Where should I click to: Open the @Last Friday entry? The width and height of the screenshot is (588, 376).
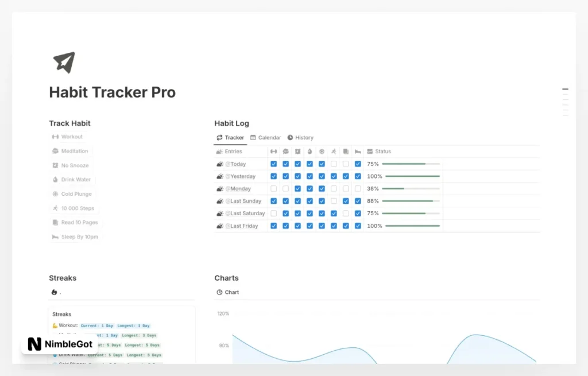(x=242, y=226)
